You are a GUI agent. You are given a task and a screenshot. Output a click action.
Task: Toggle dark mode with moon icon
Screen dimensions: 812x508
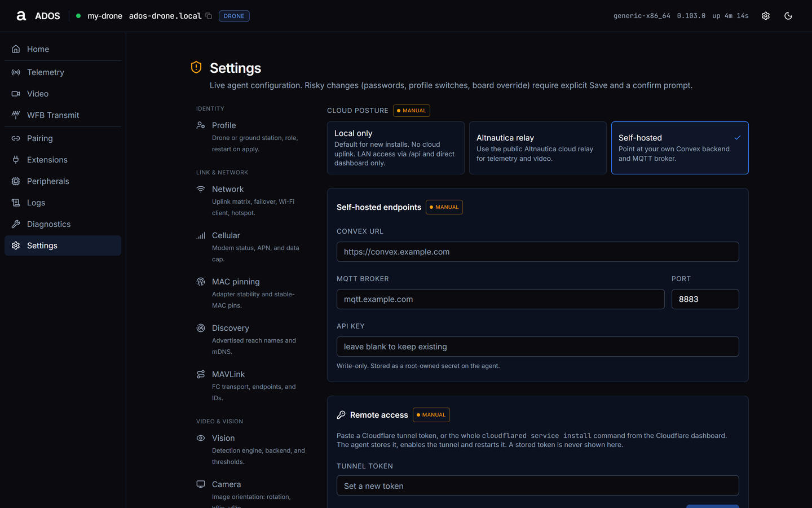coord(788,16)
